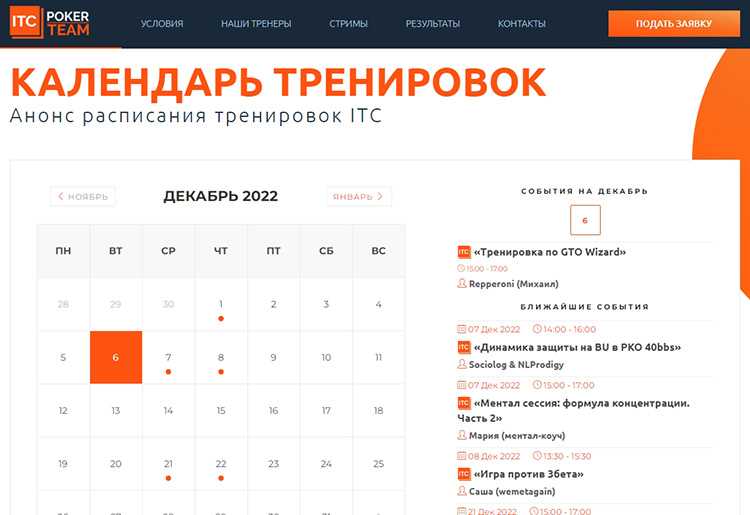Select December 19 in calendar
Screen dimensions: 750x515
(x=63, y=464)
